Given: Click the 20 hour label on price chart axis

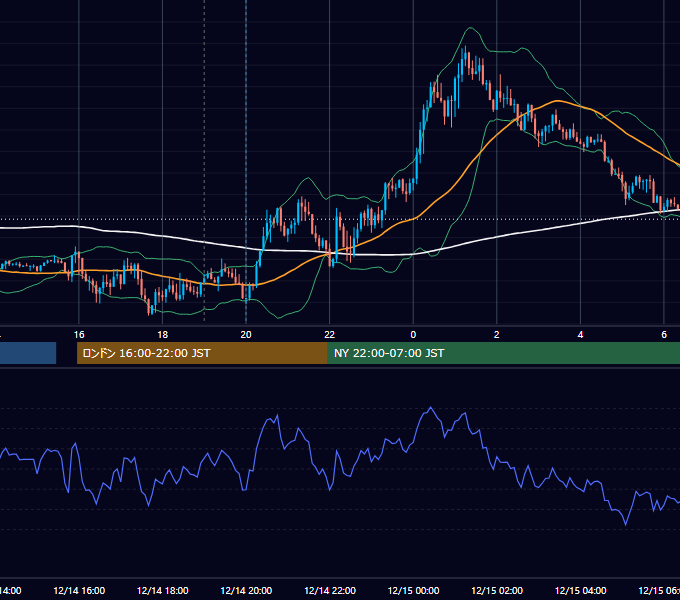Looking at the screenshot, I should point(246,335).
